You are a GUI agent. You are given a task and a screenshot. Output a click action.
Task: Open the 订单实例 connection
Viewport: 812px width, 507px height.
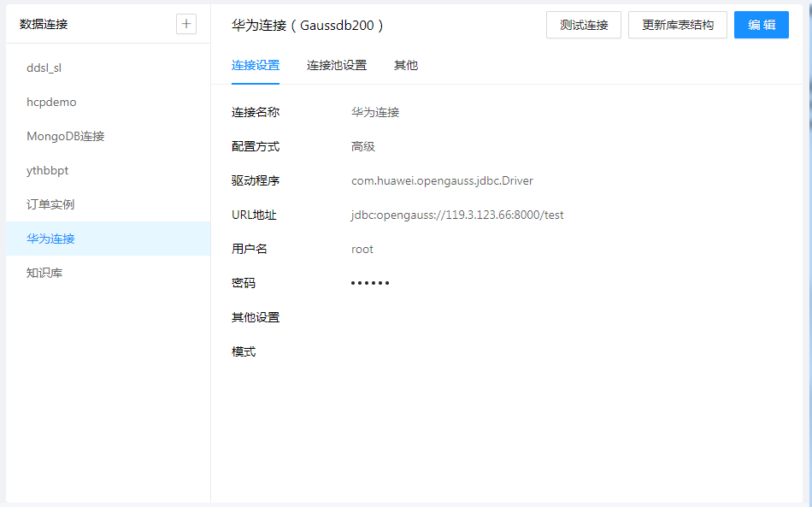point(50,204)
